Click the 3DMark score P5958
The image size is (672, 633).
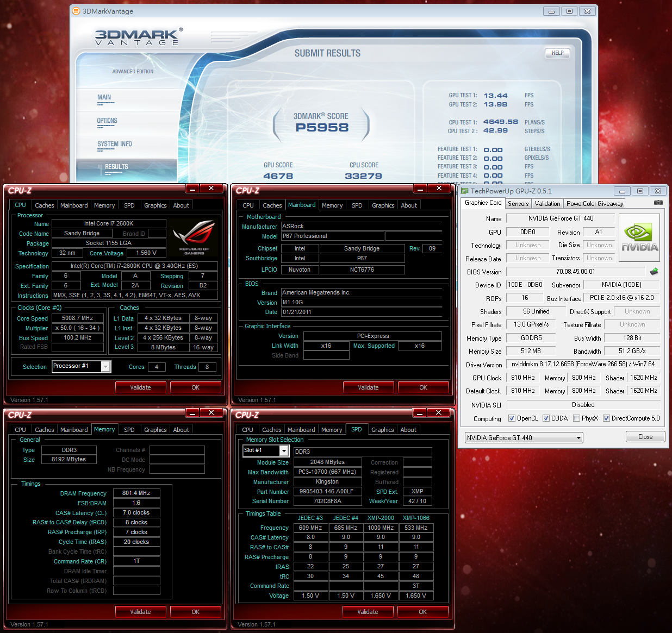322,128
